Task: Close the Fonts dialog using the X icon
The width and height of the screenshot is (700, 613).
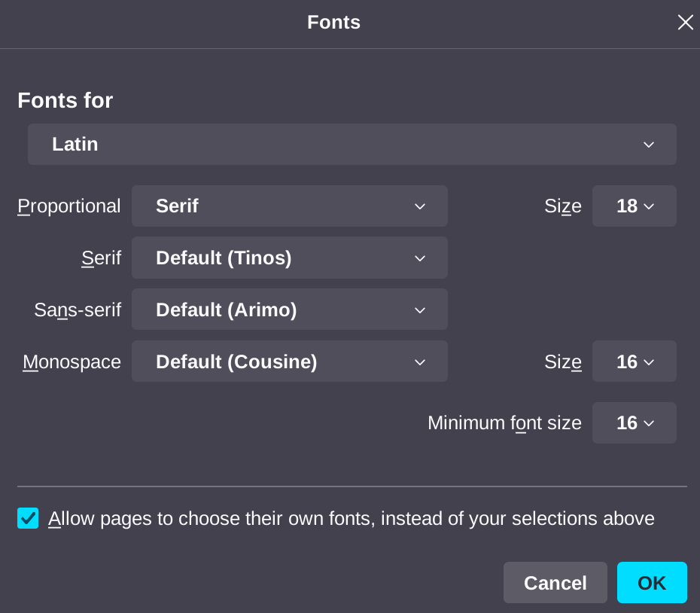Action: [x=685, y=23]
